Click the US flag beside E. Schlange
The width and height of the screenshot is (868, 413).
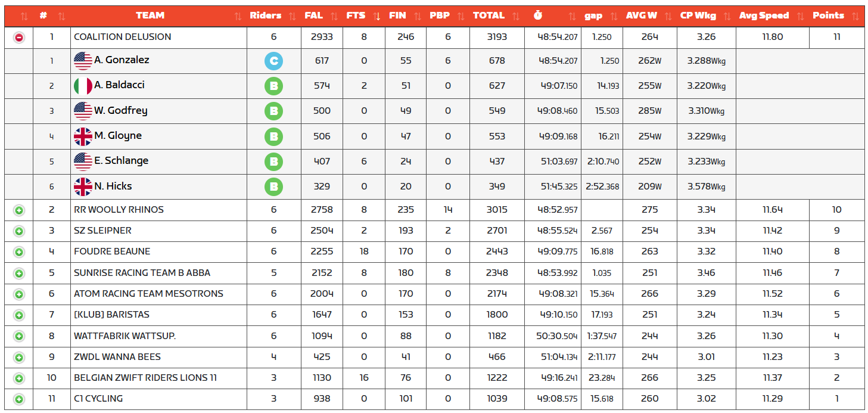[x=83, y=162]
